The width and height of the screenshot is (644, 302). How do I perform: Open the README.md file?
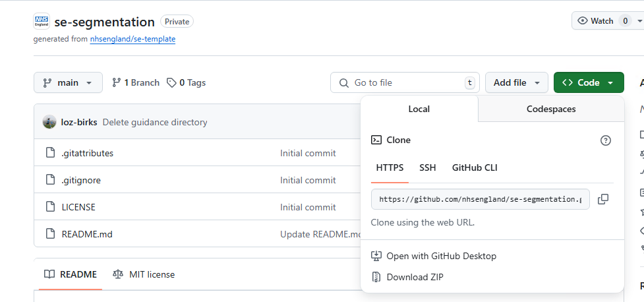[x=82, y=234]
